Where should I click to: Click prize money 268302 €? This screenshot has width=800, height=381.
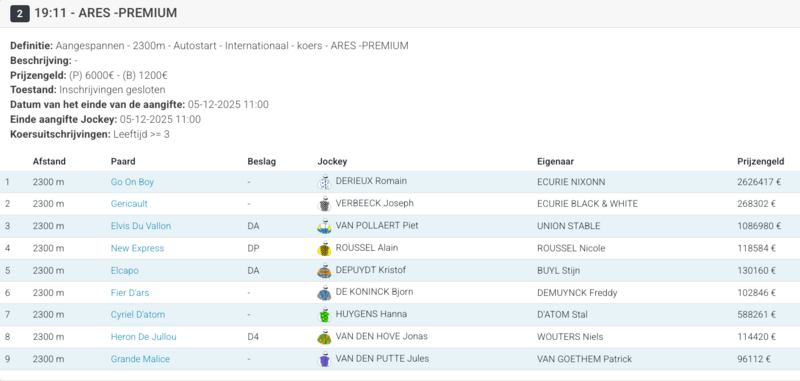click(x=756, y=204)
